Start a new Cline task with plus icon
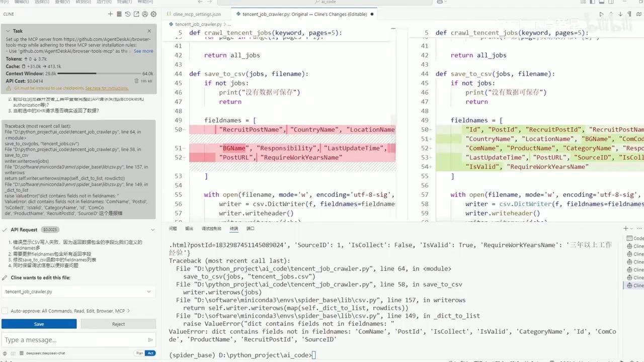The image size is (644, 362). point(111,14)
